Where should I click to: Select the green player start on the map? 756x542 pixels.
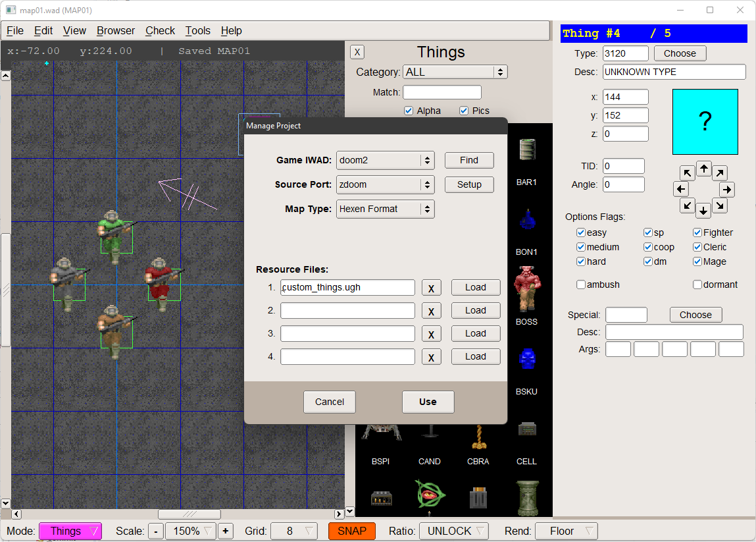(116, 236)
